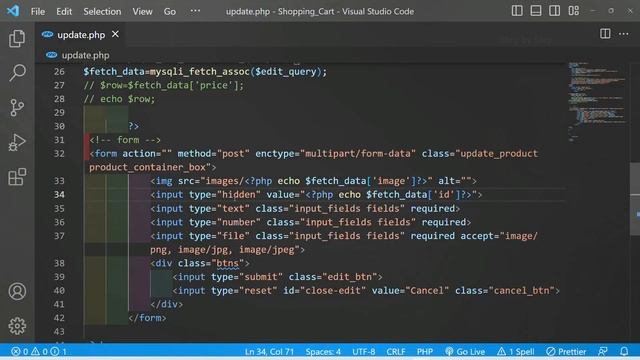Click the 'btns' underlined word
Screen dimensions: 640x360
point(227,263)
